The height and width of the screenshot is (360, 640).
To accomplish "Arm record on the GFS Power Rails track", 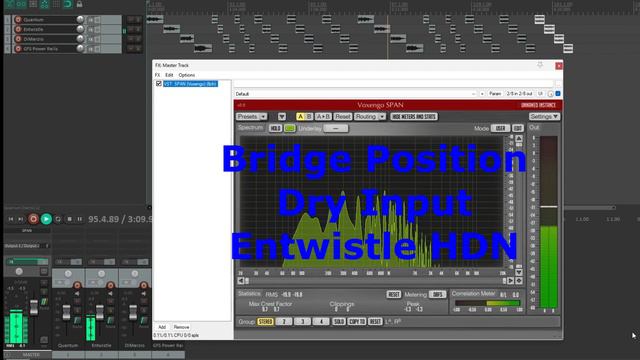I will click(18, 49).
